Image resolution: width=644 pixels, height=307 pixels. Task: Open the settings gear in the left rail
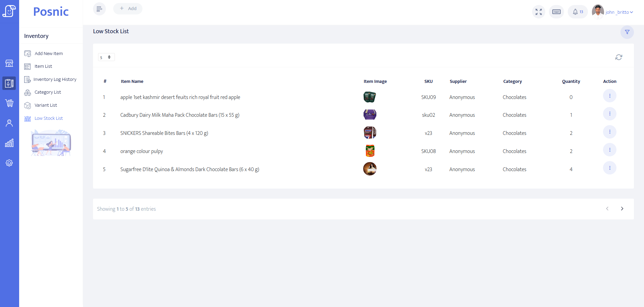(9, 163)
